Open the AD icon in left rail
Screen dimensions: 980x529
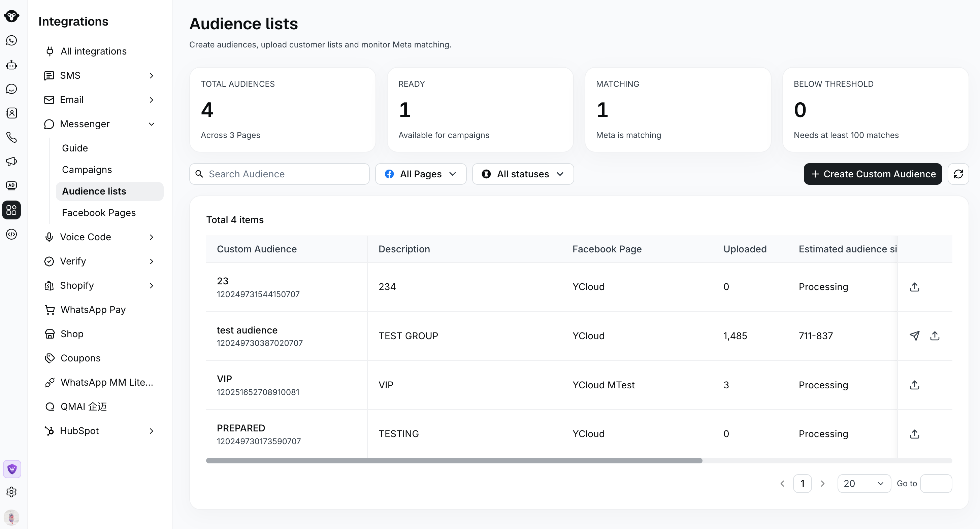pyautogui.click(x=11, y=185)
